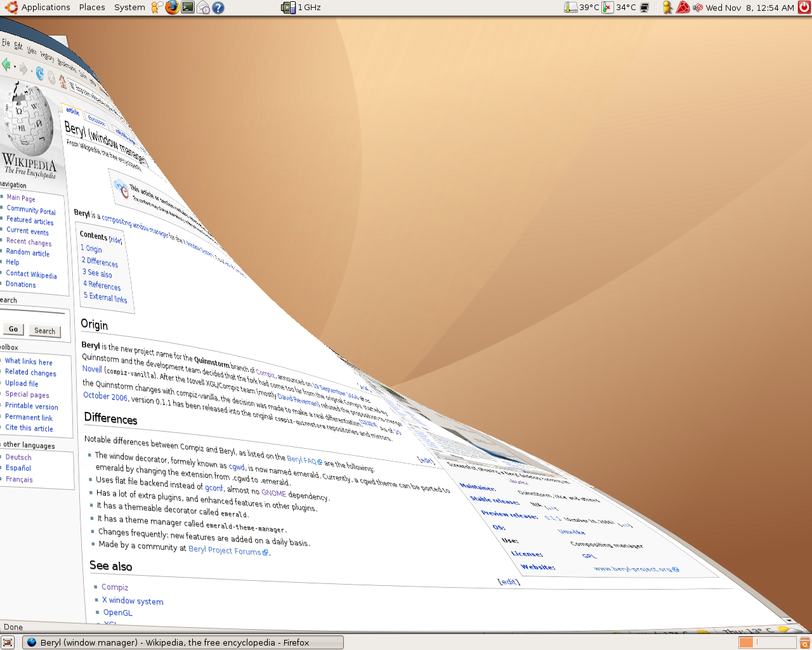Hide the Wikipedia Contents box
The width and height of the screenshot is (812, 650).
(115, 240)
